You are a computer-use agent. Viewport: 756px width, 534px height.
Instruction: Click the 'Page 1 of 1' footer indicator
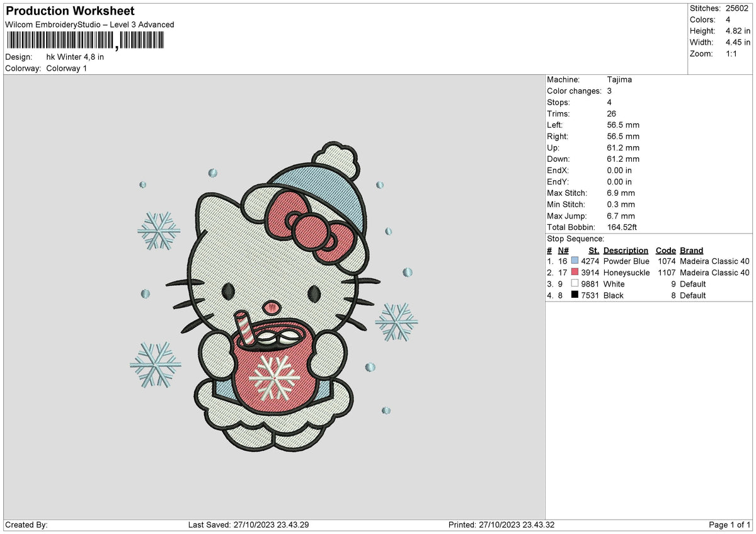click(730, 525)
